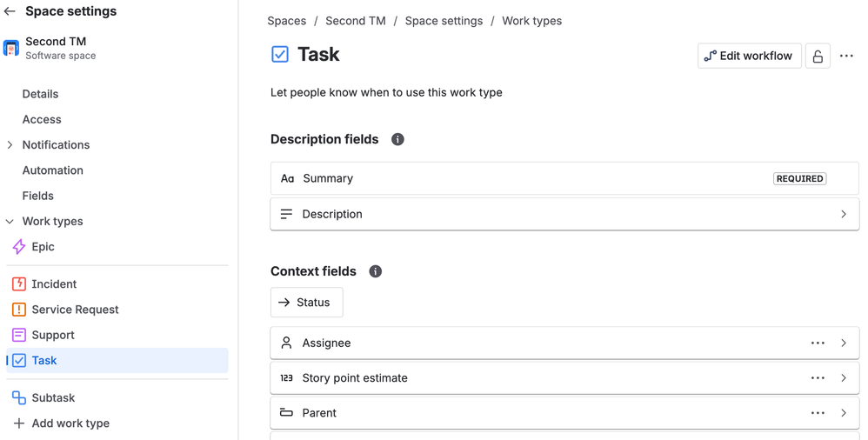Collapse the Work types section
The image size is (868, 440).
10,222
